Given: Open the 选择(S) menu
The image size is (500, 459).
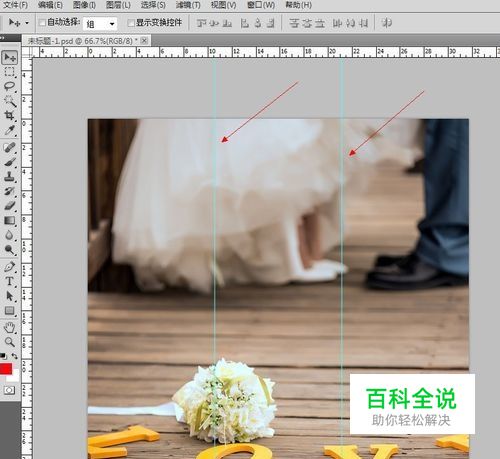Looking at the screenshot, I should coord(153,5).
